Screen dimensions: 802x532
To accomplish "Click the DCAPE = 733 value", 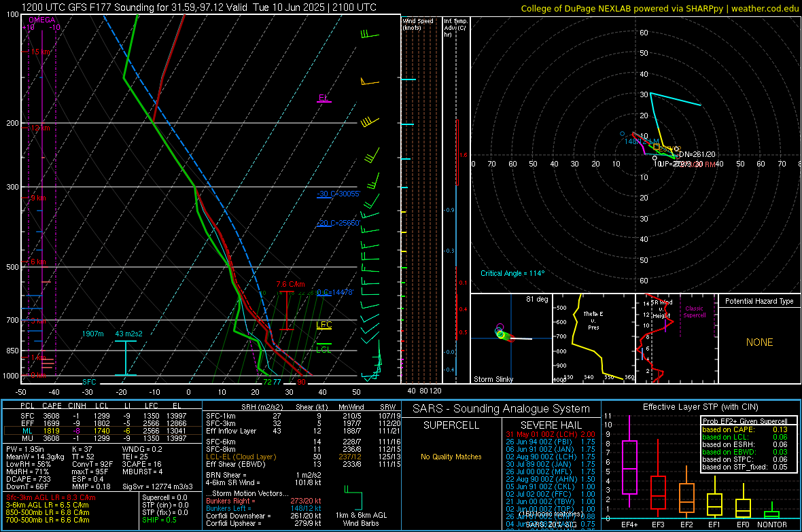I will tap(29, 479).
